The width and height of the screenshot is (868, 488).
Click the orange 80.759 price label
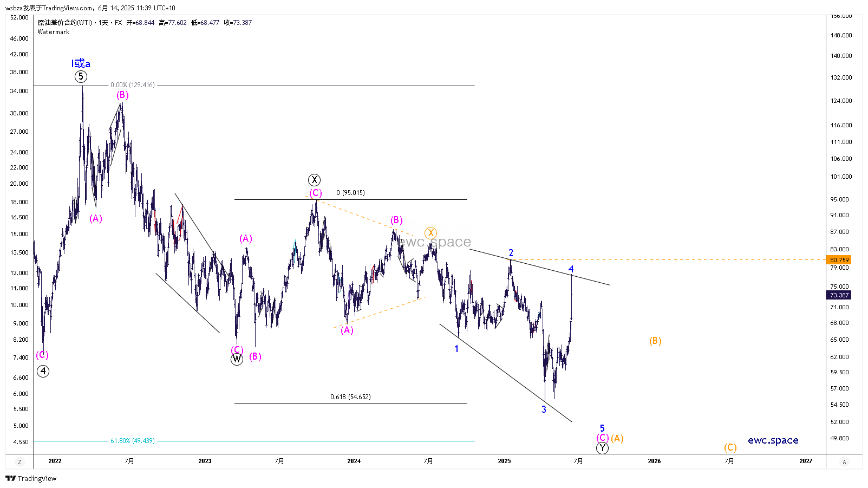839,260
